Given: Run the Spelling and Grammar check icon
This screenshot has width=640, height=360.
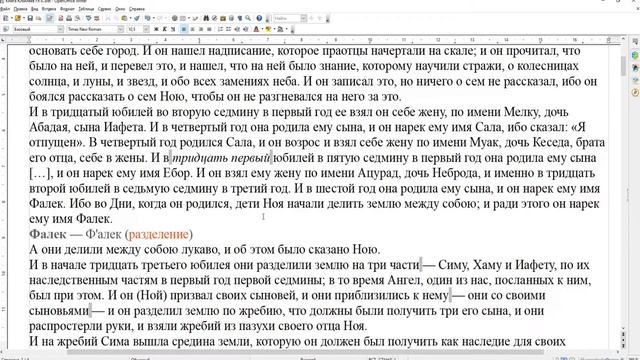Looking at the screenshot, I should 88,18.
